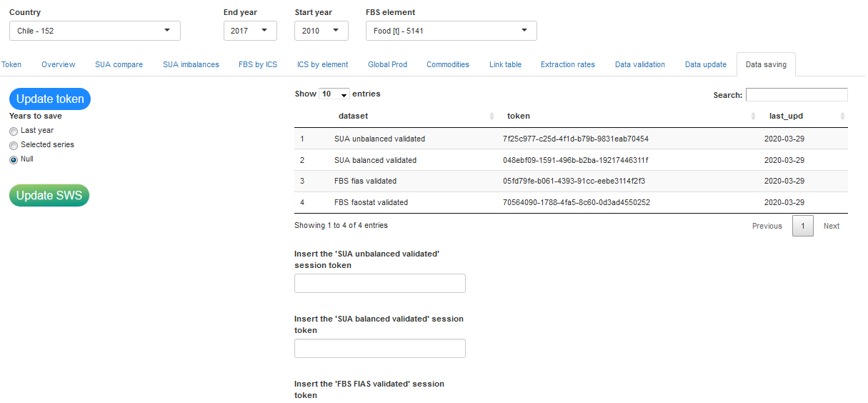Image resolution: width=868 pixels, height=403 pixels.
Task: Select the Null radio option
Action: pyautogui.click(x=14, y=160)
